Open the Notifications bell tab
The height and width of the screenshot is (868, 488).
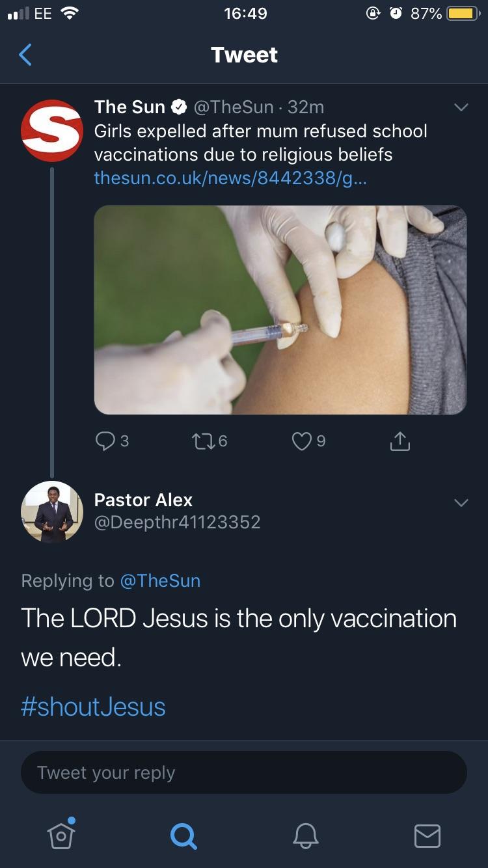click(305, 835)
